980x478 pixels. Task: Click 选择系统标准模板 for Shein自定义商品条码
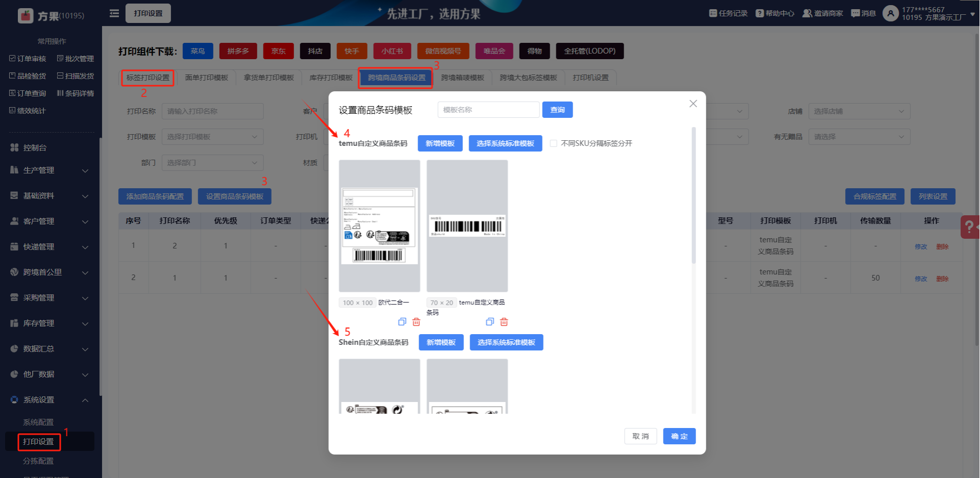tap(506, 342)
